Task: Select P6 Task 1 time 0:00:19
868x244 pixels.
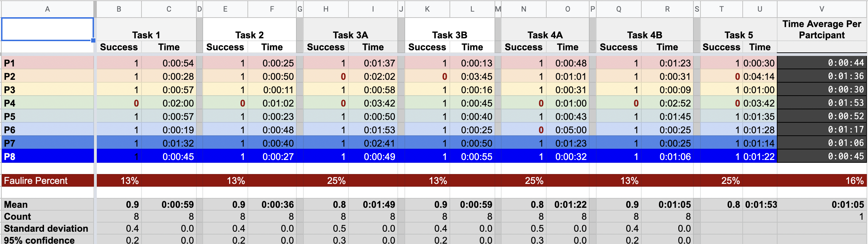Action: [x=169, y=130]
